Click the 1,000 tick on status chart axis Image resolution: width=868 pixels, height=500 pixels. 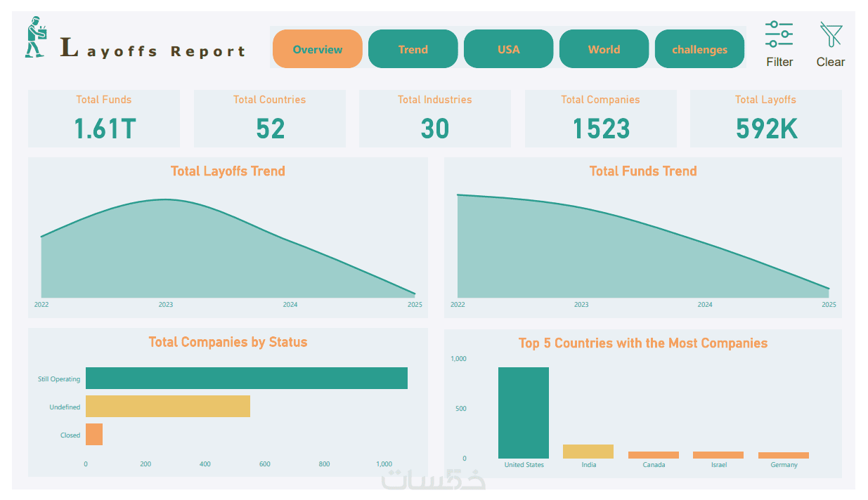coord(384,464)
